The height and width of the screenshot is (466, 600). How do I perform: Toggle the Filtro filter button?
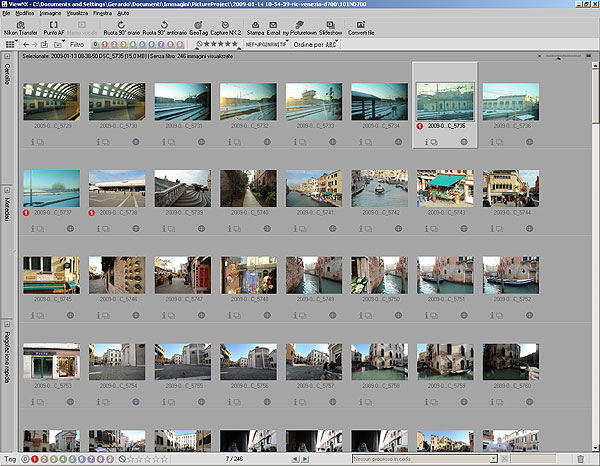click(76, 44)
